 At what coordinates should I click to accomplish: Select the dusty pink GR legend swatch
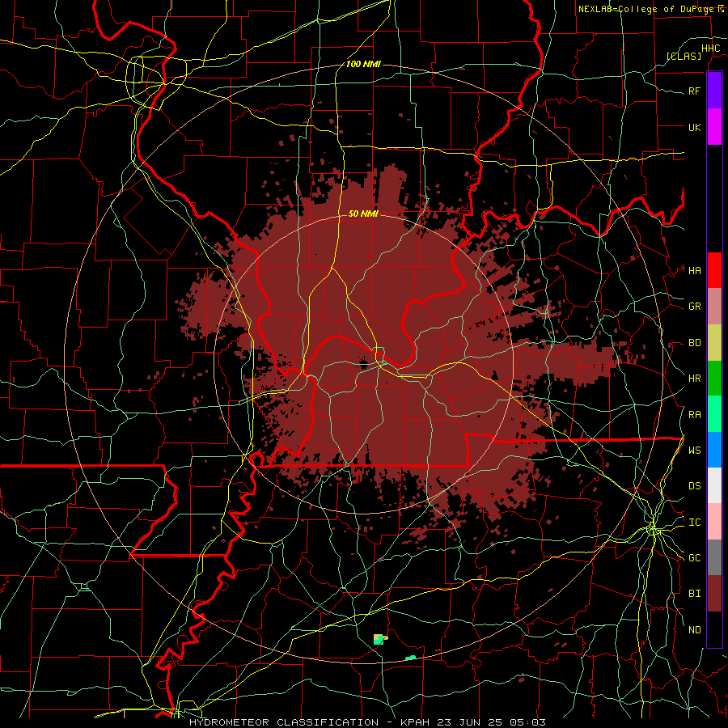tap(714, 306)
